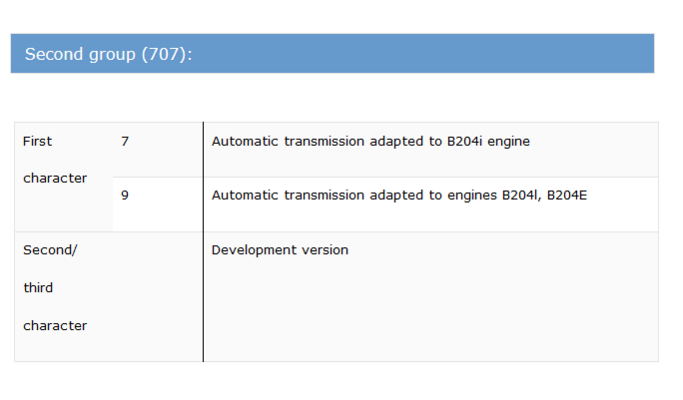The image size is (683, 400).
Task: Click the 'Second group (707):' header text
Action: [x=108, y=54]
